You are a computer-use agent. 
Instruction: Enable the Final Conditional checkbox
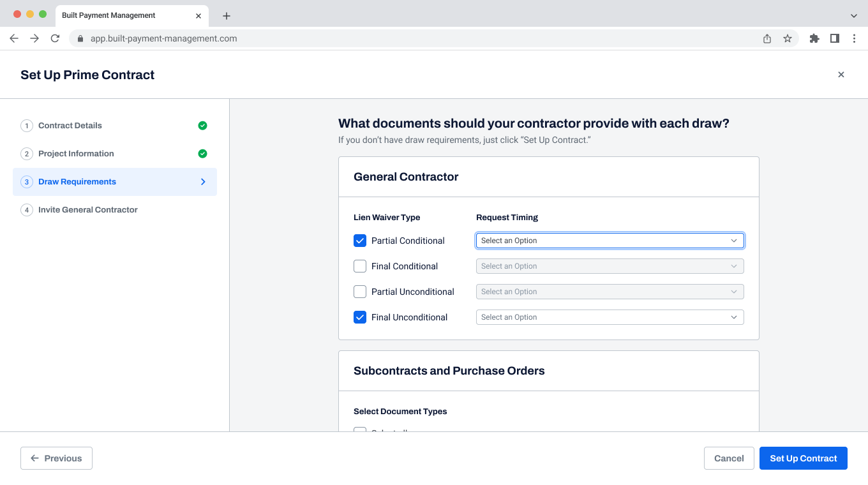tap(359, 266)
